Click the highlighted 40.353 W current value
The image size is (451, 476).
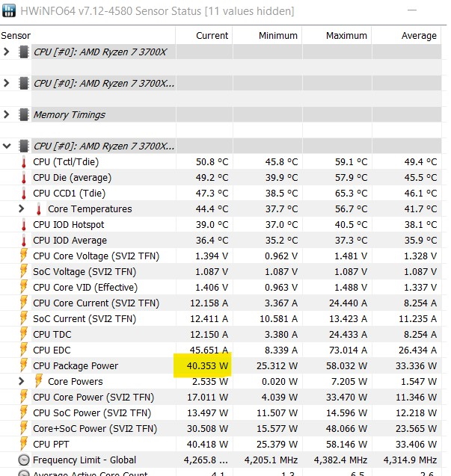(x=207, y=366)
